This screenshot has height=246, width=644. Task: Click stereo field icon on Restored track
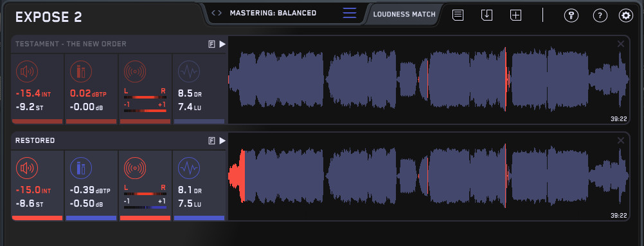point(135,168)
